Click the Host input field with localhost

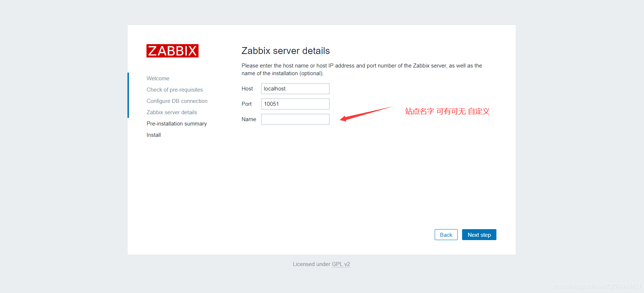coord(295,89)
